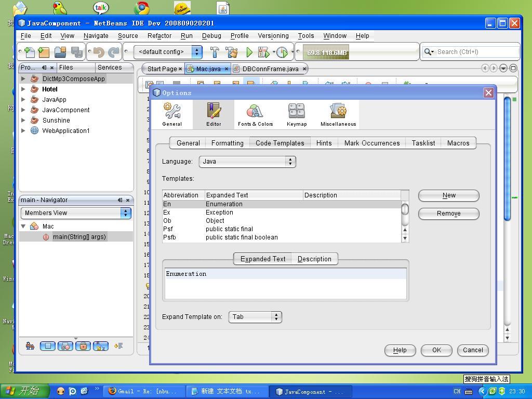Switch to the Mark Occurrences tab

pyautogui.click(x=371, y=143)
